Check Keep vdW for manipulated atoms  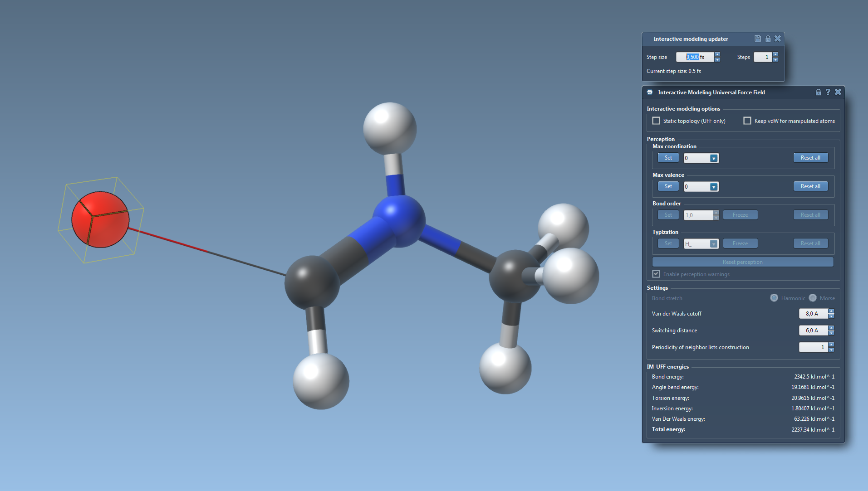(747, 121)
